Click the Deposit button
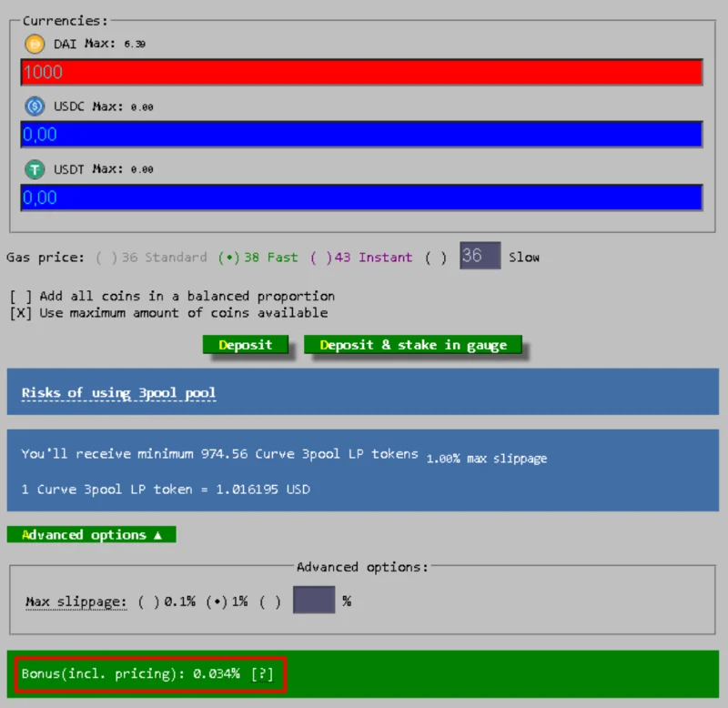The height and width of the screenshot is (708, 728). point(245,345)
